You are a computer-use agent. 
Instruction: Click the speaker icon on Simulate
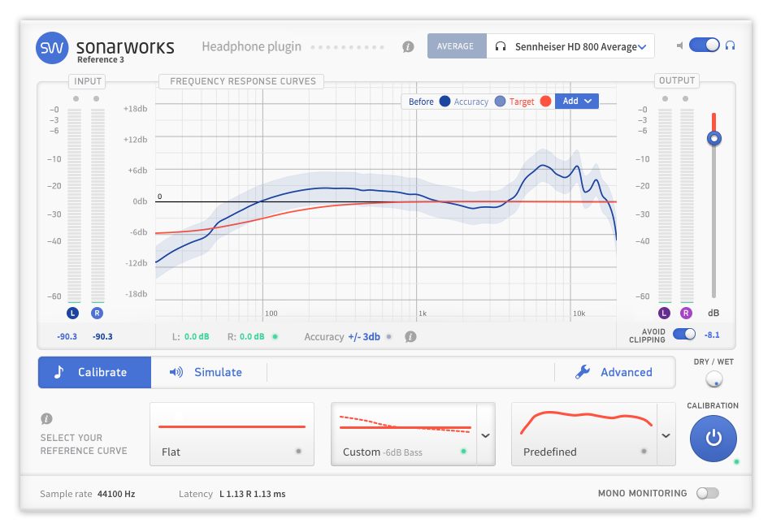coord(176,372)
